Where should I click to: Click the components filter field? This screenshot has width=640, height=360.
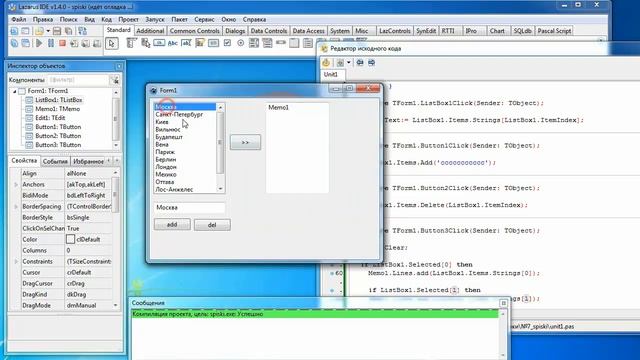pyautogui.click(x=78, y=80)
